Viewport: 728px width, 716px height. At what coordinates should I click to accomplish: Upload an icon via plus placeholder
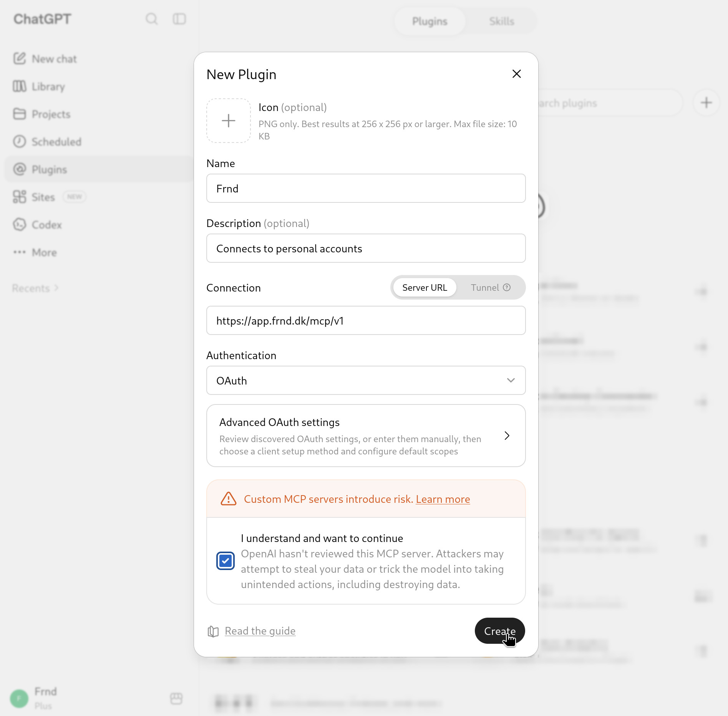[229, 121]
